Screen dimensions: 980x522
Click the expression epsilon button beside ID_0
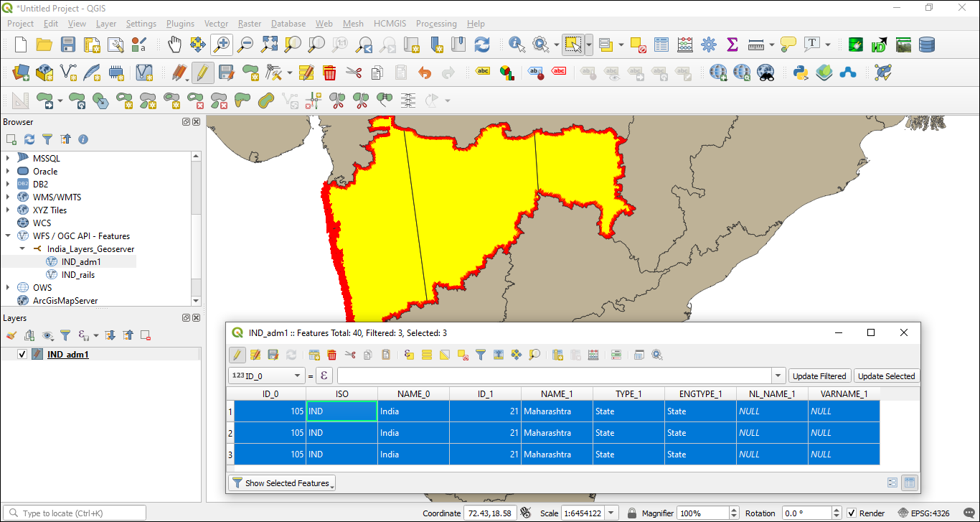pos(324,376)
